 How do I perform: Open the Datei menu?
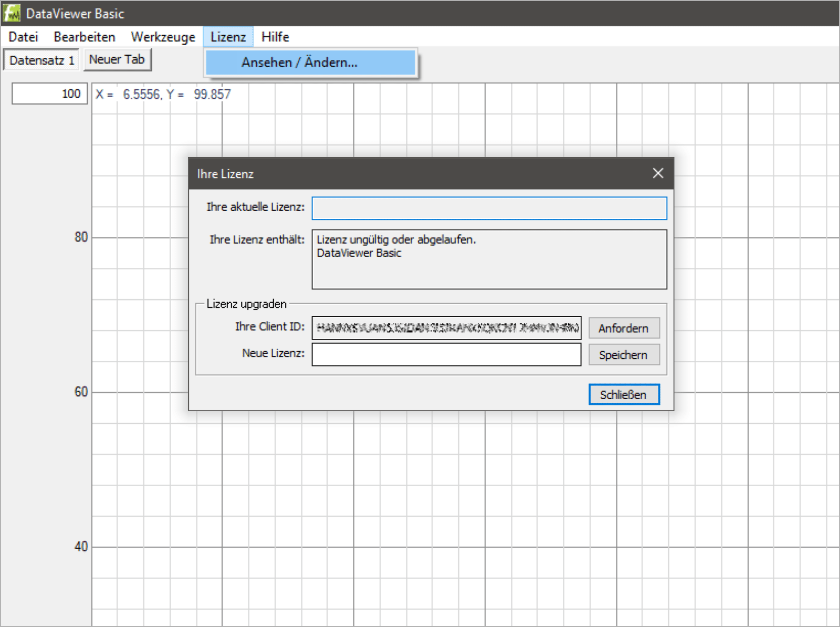(23, 37)
